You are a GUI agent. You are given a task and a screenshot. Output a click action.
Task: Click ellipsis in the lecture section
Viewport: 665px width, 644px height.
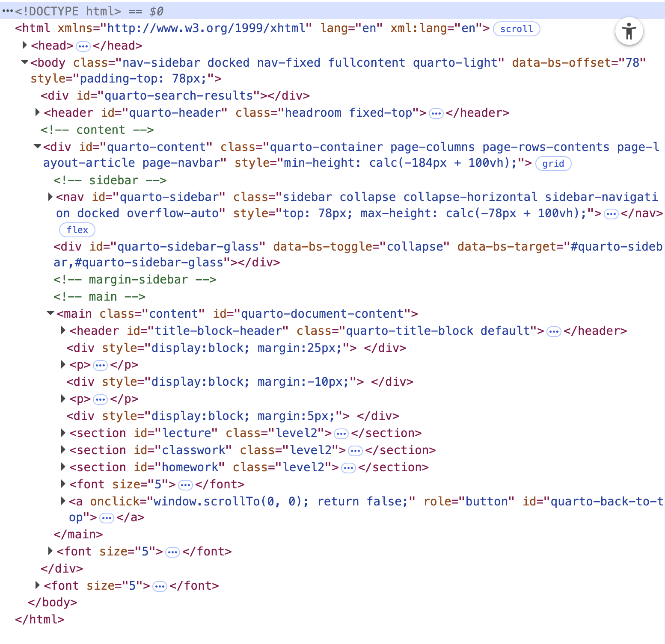[341, 434]
